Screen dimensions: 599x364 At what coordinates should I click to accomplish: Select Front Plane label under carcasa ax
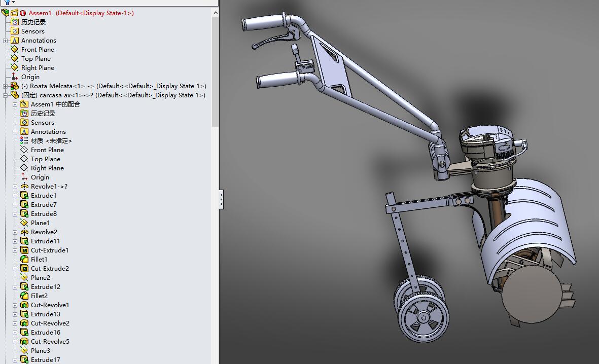click(x=47, y=150)
